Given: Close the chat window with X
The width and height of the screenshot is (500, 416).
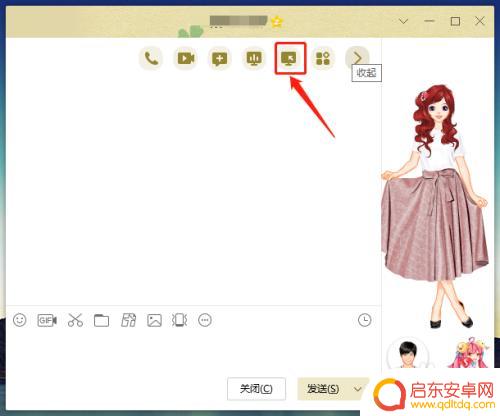Looking at the screenshot, I should tap(480, 21).
